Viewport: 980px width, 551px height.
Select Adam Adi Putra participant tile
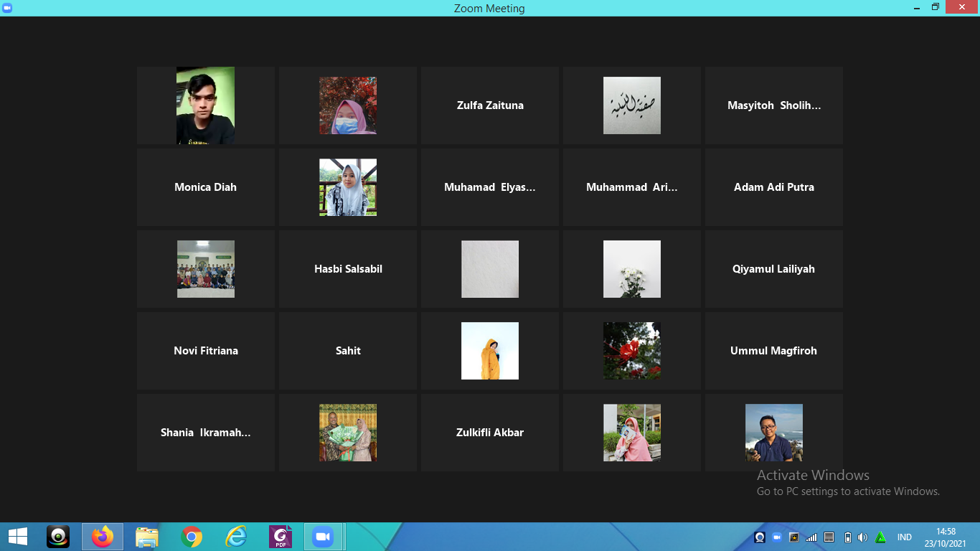click(773, 187)
